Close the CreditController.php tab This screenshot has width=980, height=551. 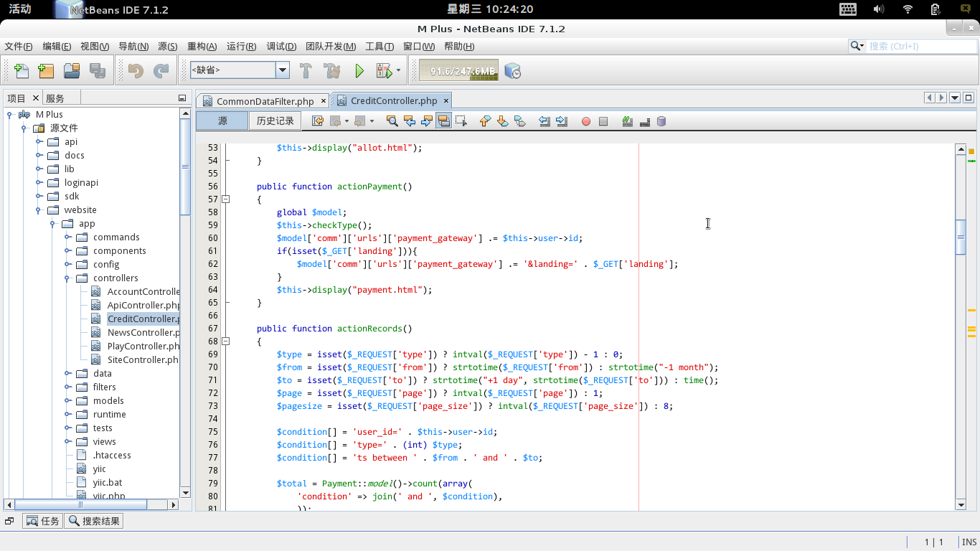pos(446,101)
